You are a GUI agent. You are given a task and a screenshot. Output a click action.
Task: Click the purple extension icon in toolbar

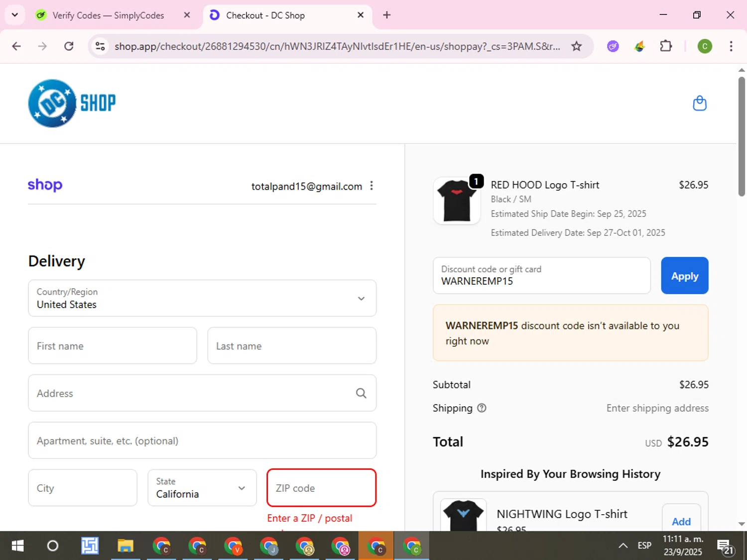(613, 46)
